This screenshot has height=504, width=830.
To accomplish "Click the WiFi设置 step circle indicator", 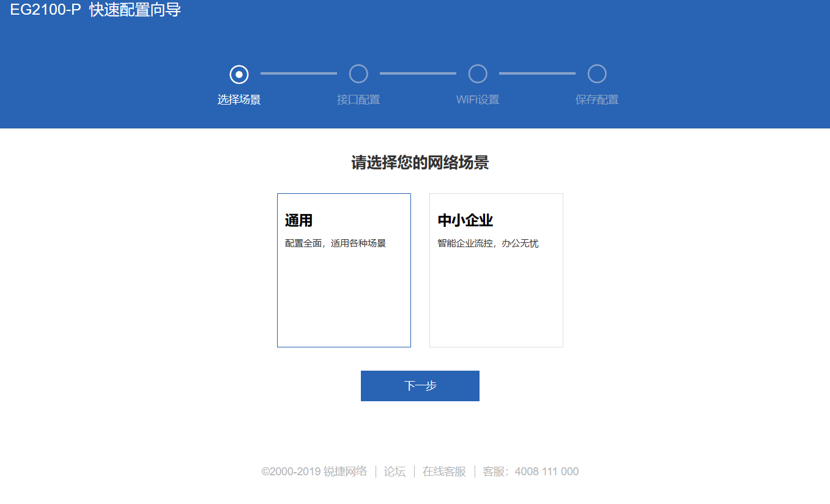I will 478,74.
